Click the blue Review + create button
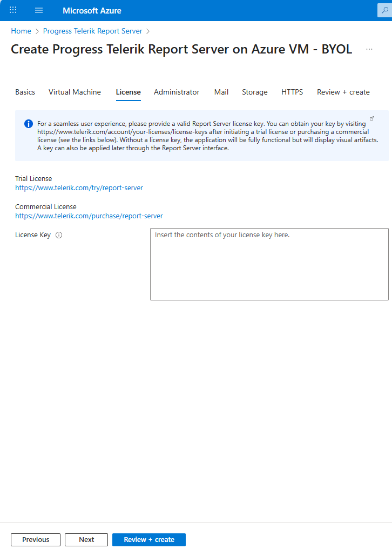The width and height of the screenshot is (392, 549). (x=149, y=540)
